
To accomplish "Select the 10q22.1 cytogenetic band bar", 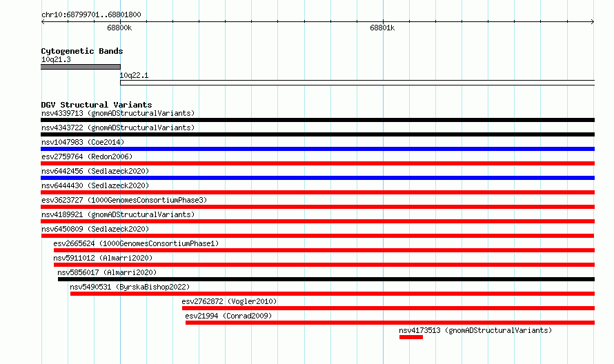I will pos(357,83).
